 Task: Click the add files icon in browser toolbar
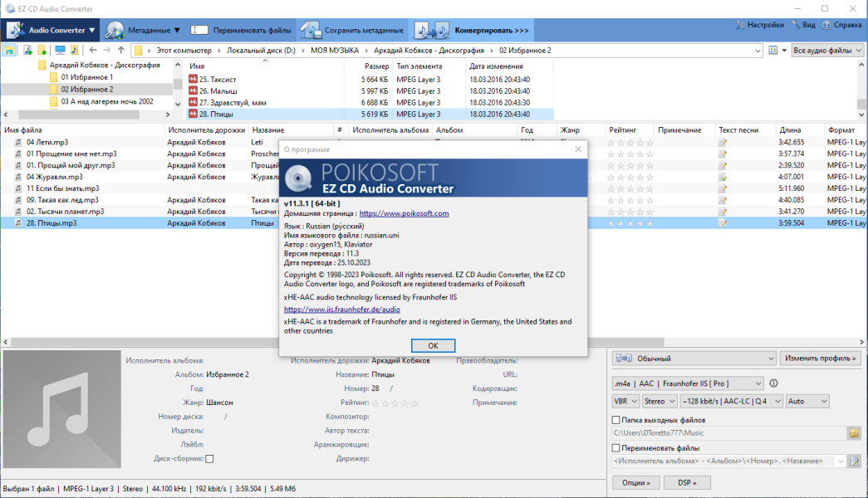[x=27, y=51]
